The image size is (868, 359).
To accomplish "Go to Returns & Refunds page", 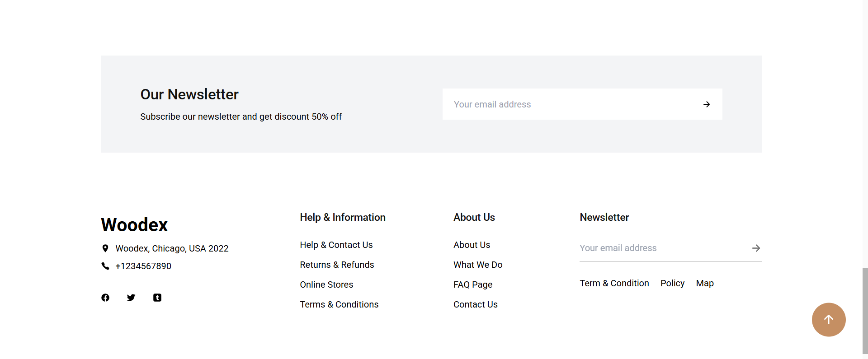I will (x=337, y=265).
